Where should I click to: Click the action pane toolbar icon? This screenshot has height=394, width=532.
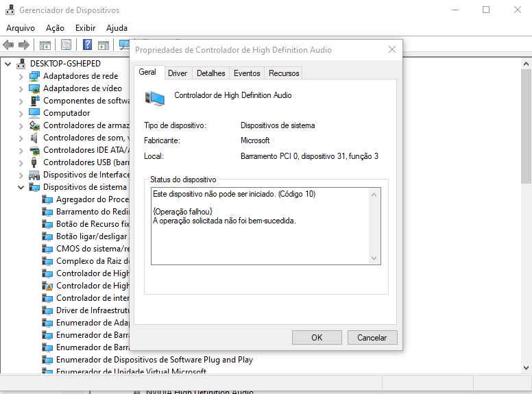[104, 45]
